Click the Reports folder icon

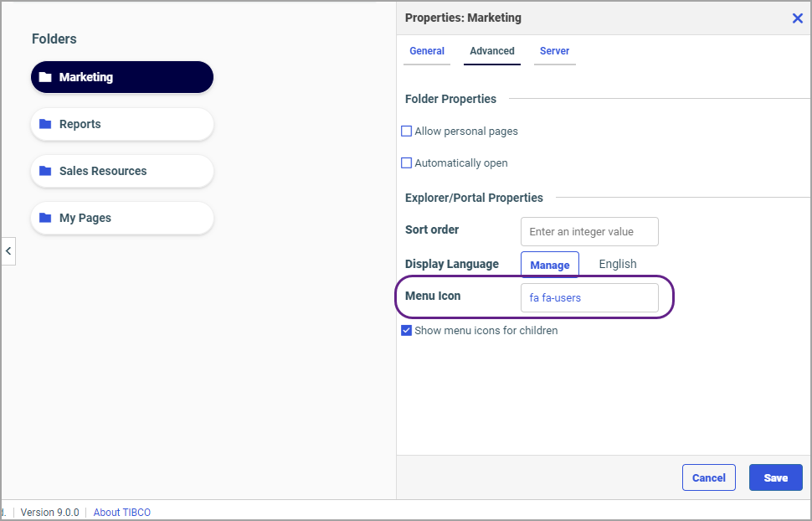click(x=45, y=124)
